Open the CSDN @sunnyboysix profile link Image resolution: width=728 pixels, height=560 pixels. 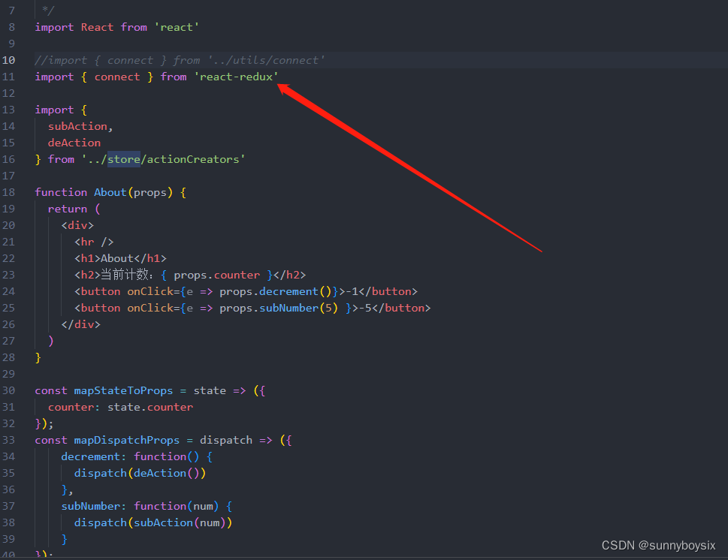click(659, 545)
